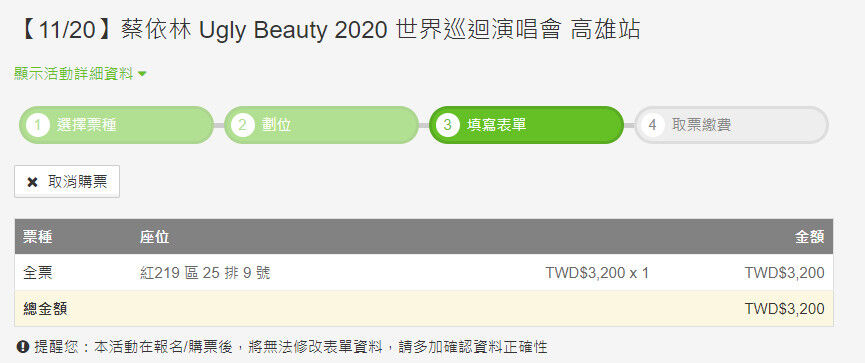865x363 pixels.
Task: Open the 取票繳費 step
Action: (731, 125)
